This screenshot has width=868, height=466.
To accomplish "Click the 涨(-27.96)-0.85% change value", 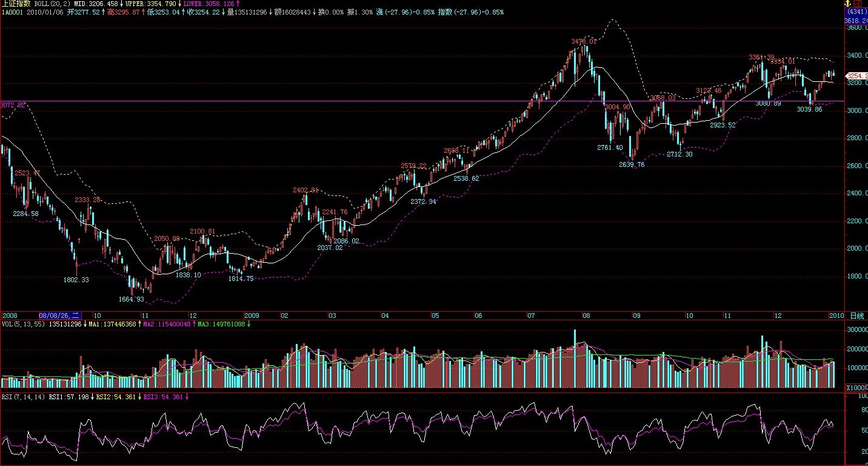I will coord(406,12).
